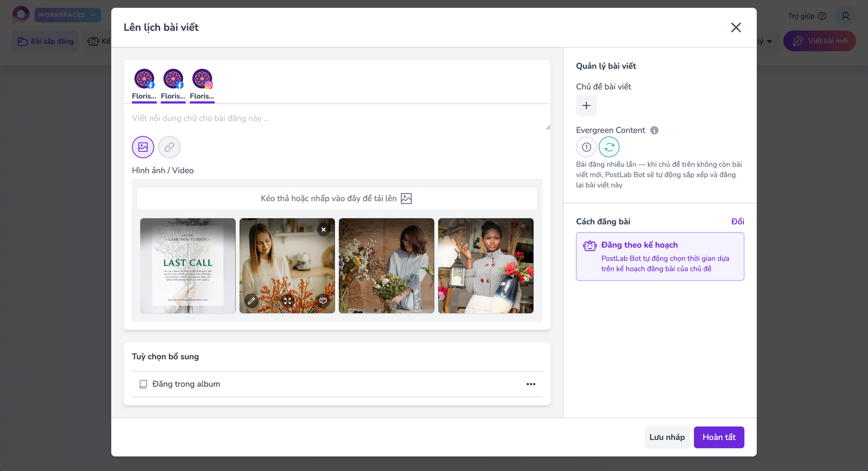Image resolution: width=868 pixels, height=471 pixels.
Task: Remove the second photo with its X icon
Action: click(323, 229)
